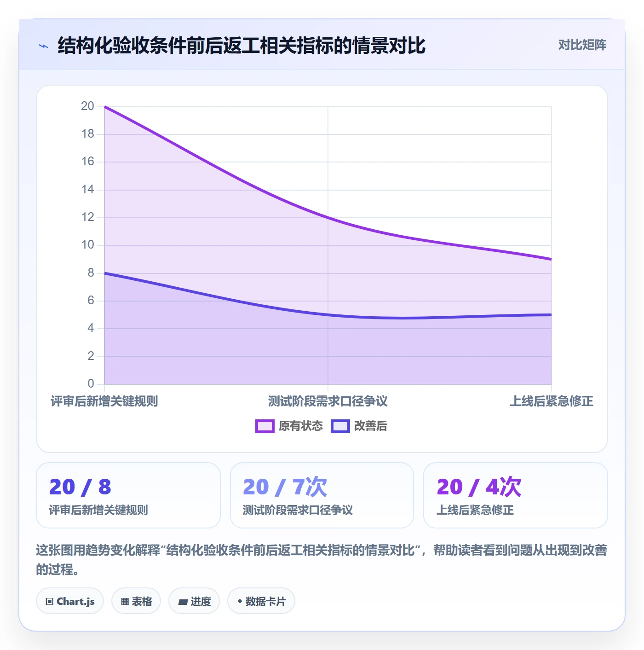Click the description paragraph starting 这张图用趋势变化解释
The image size is (644, 650).
322,560
